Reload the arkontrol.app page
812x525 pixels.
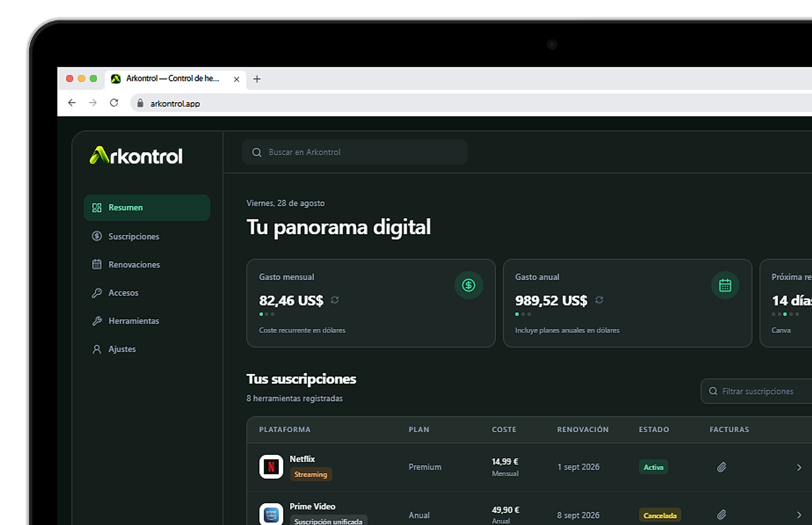tap(114, 103)
